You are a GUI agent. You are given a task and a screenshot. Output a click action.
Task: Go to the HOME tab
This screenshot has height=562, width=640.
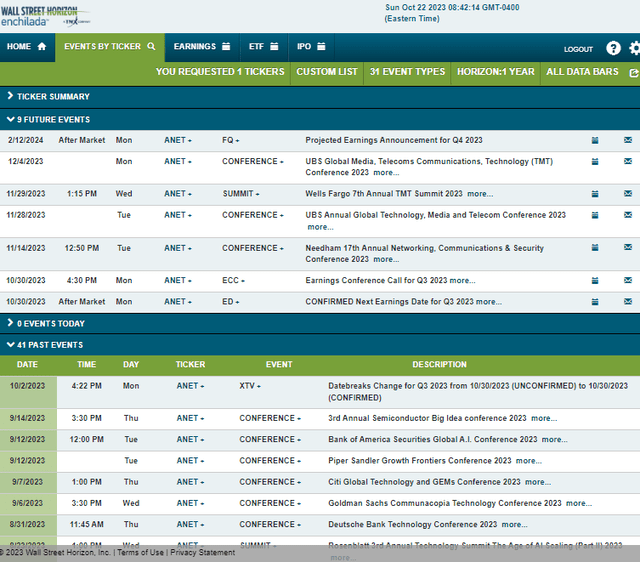(27, 47)
